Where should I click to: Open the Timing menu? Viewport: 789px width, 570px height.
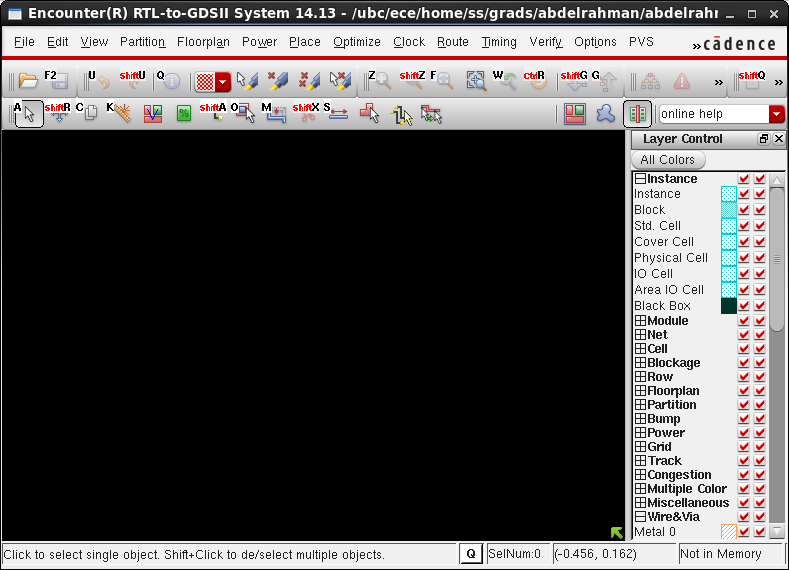[x=499, y=42]
